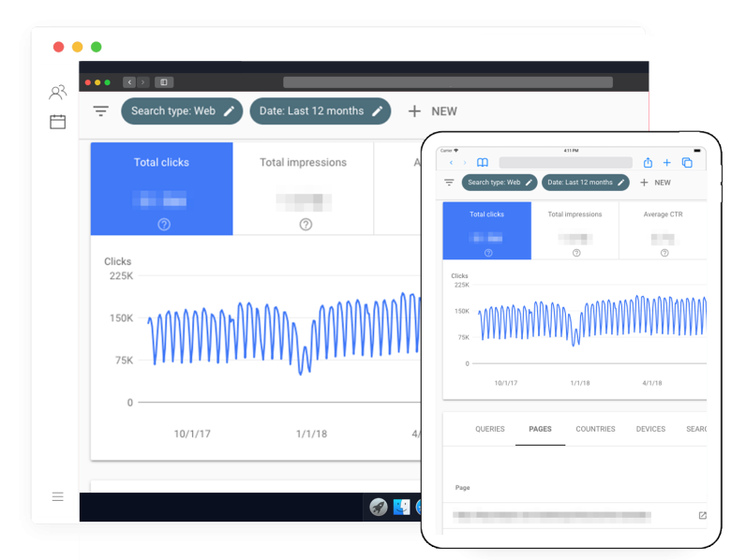The image size is (731, 560).
Task: Click the tablet browser address bar
Action: [x=565, y=163]
